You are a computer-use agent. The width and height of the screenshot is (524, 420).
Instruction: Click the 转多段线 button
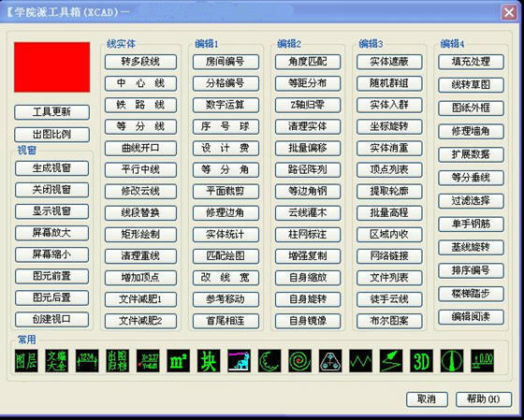(140, 62)
